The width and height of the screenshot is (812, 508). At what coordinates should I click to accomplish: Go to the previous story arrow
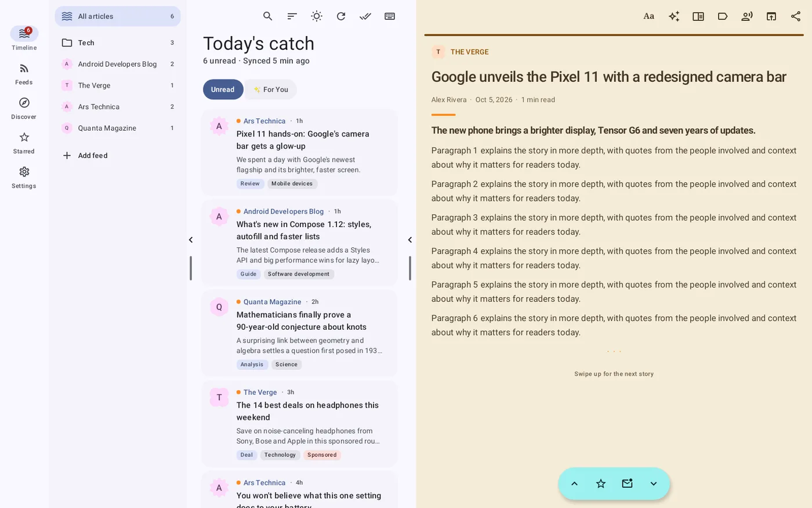point(574,484)
